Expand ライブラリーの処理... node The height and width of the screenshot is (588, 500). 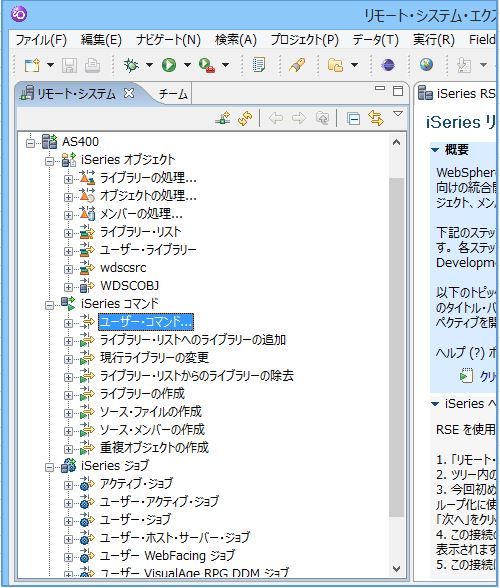point(68,179)
